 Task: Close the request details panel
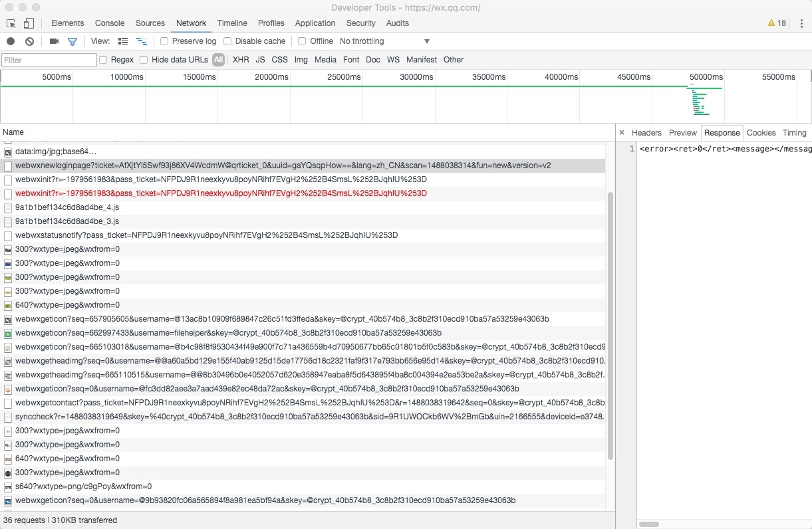coord(622,133)
